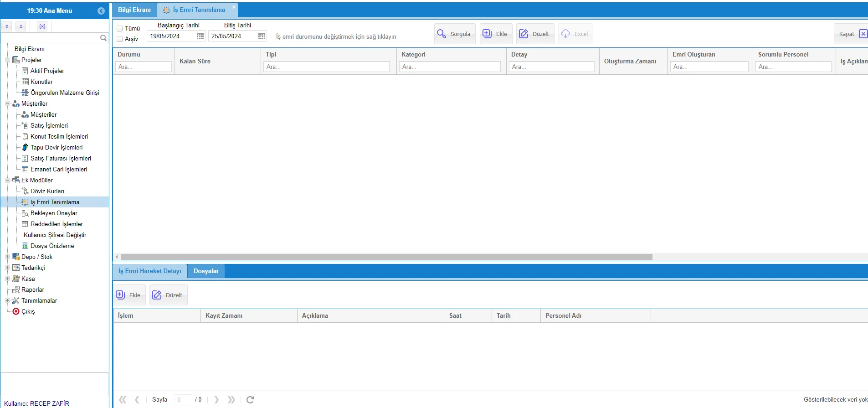Expand the Depo / Stok tree node

point(7,257)
